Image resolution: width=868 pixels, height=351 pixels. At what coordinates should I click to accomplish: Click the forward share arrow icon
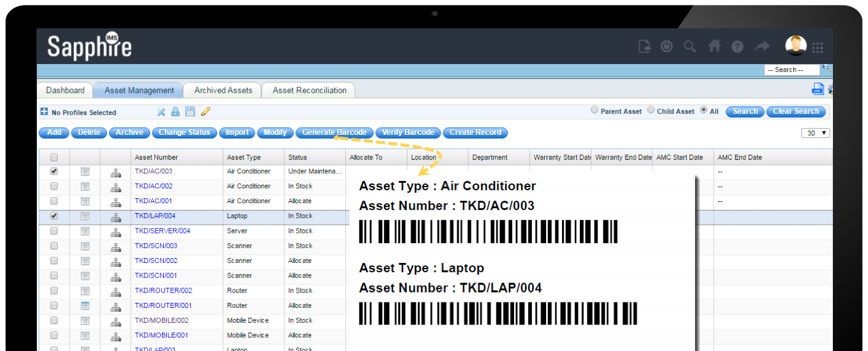[x=762, y=46]
